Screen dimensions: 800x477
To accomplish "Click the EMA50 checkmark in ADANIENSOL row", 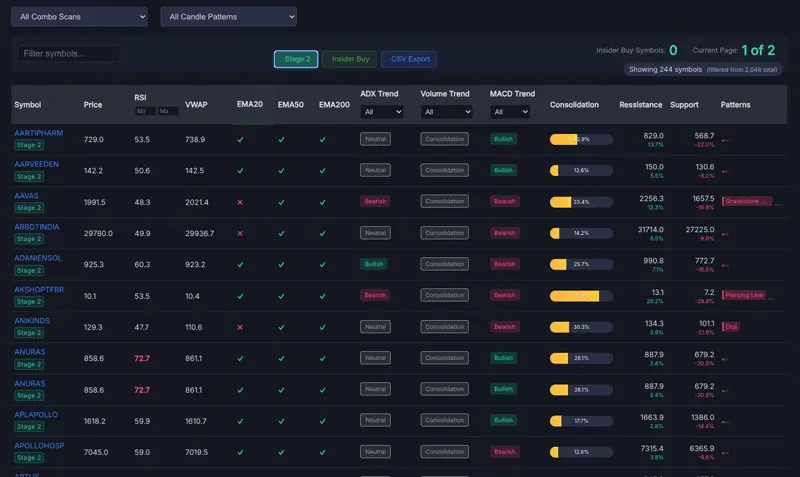I will 281,265.
